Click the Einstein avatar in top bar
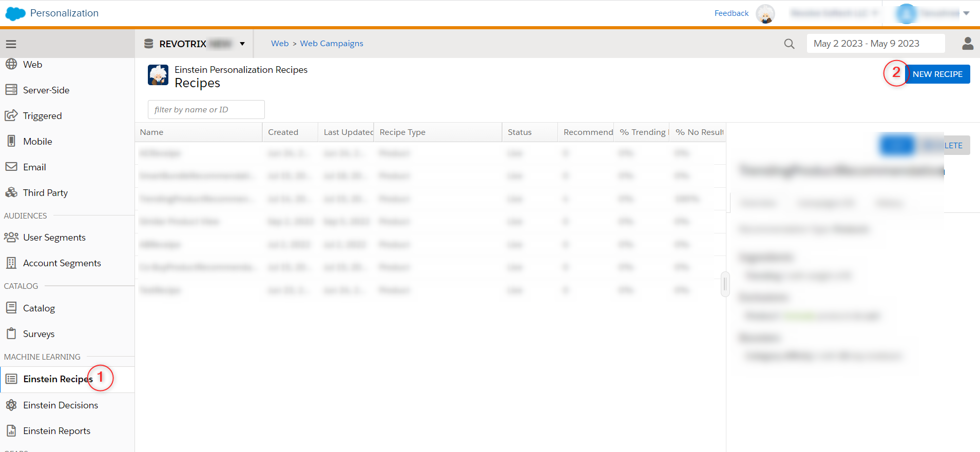The width and height of the screenshot is (980, 452). [x=765, y=14]
